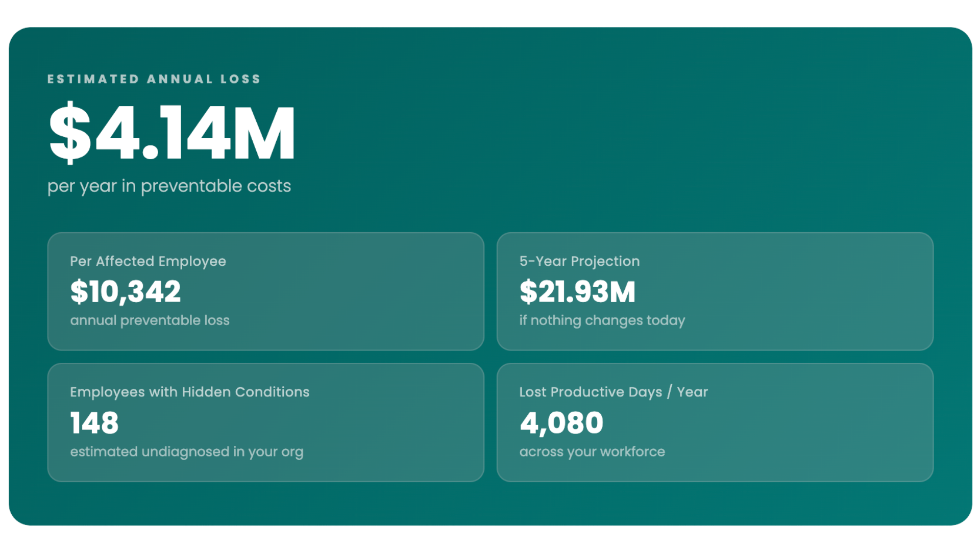Click 'Employees with Hidden Conditions' label
Screen dimensions: 980x551
[190, 392]
